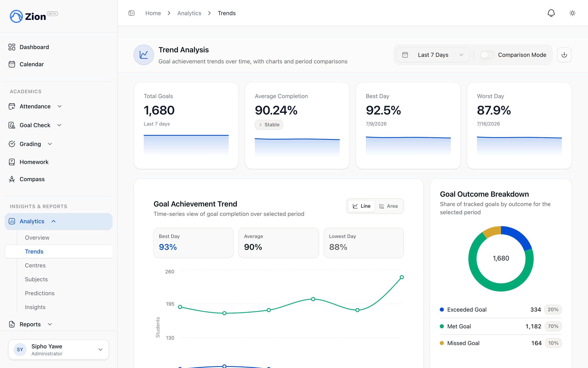The height and width of the screenshot is (368, 588).
Task: Expand the Attendance menu chevron
Action: coord(60,106)
